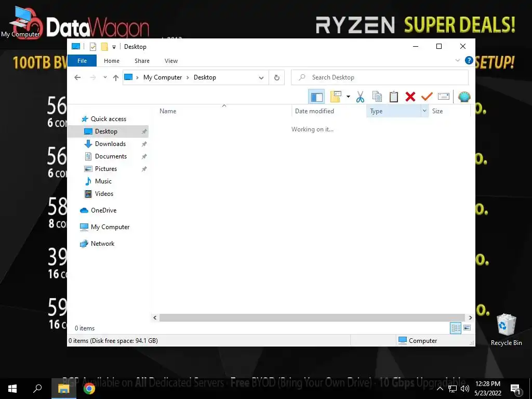
Task: Select Network in navigation pane
Action: coord(102,244)
